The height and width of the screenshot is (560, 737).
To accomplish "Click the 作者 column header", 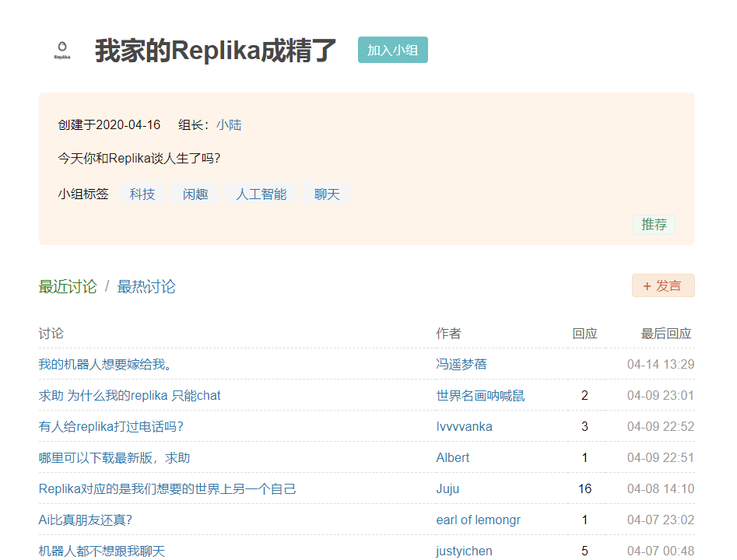I will [448, 334].
